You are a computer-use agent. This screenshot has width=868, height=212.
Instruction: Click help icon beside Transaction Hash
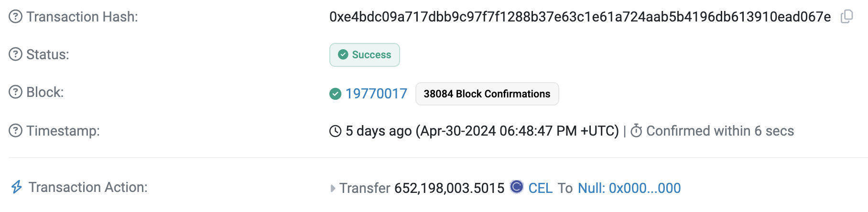click(16, 17)
